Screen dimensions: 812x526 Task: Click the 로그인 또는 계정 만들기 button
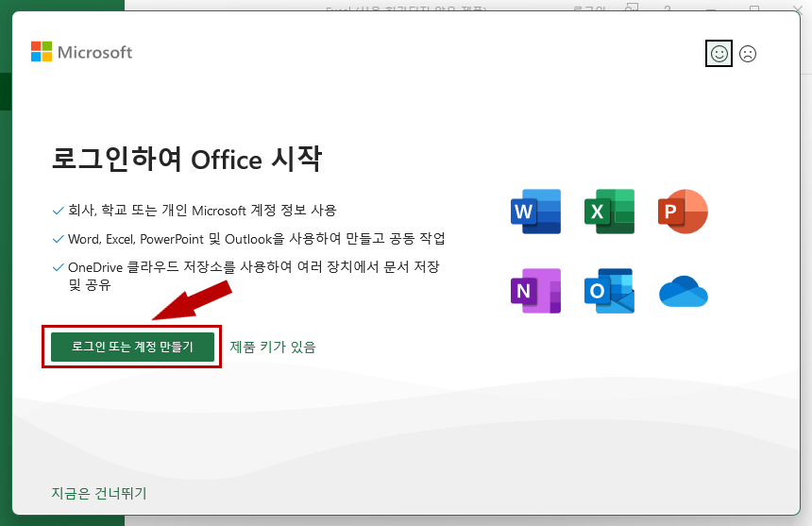(132, 347)
